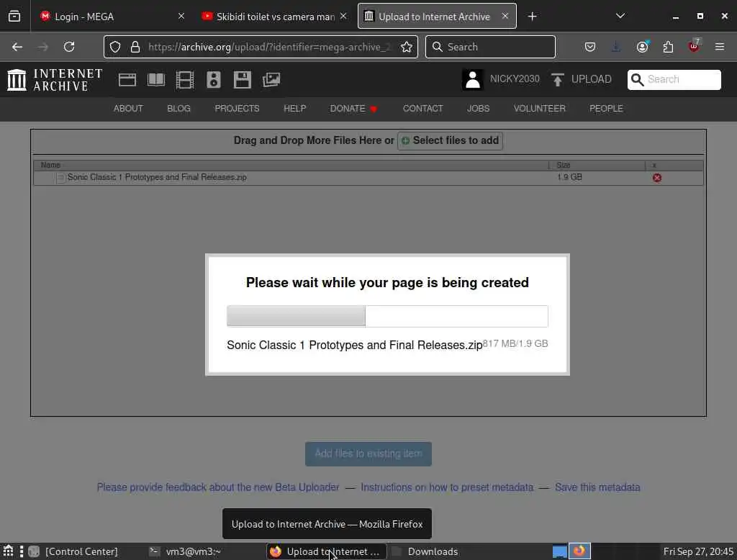Click the 1.9 GB size cell
The width and height of the screenshot is (737, 560).
tap(570, 177)
